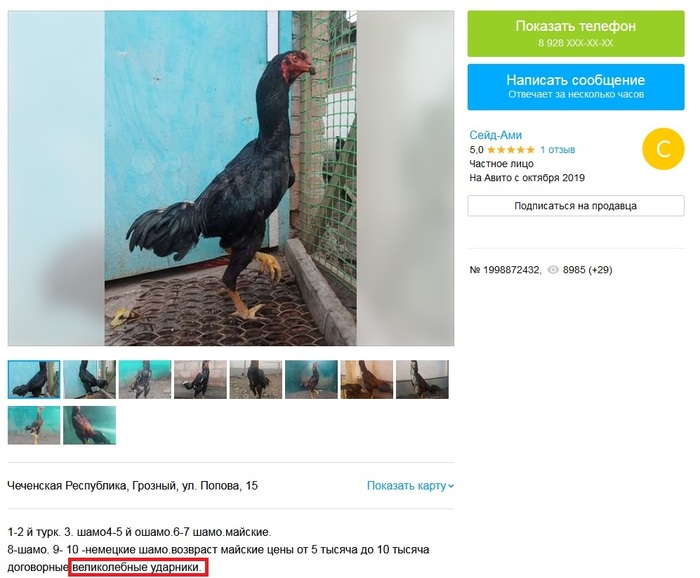Select the seventh thumbnail in gallery row
This screenshot has height=578, width=700.
[x=367, y=379]
